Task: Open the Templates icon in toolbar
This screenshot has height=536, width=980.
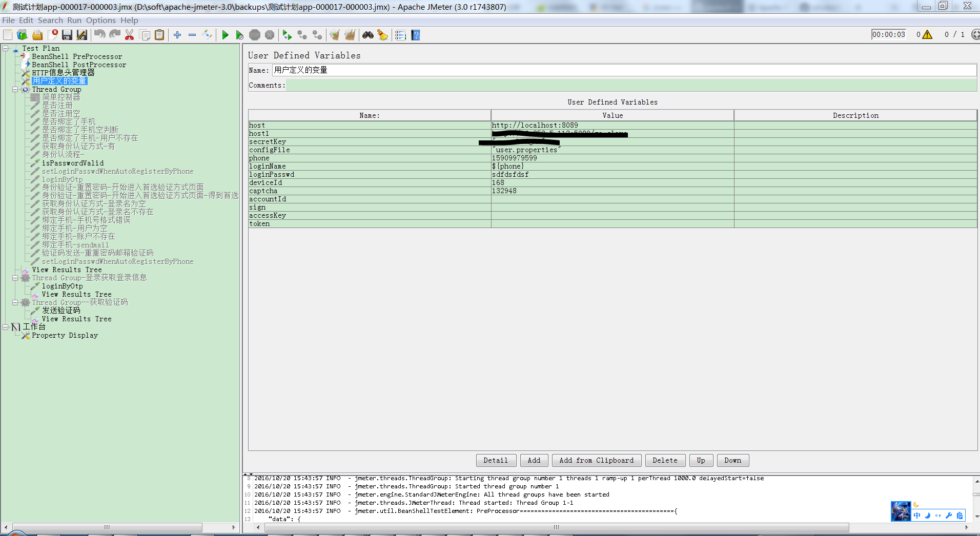Action: (x=22, y=35)
